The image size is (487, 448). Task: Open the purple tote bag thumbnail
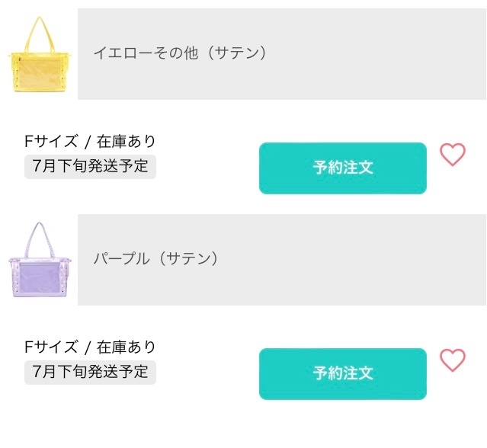pyautogui.click(x=40, y=260)
